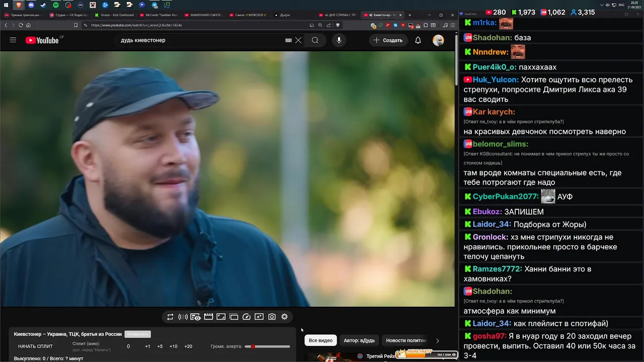Open the Brave Shields icon
The image size is (644, 362).
[338, 25]
